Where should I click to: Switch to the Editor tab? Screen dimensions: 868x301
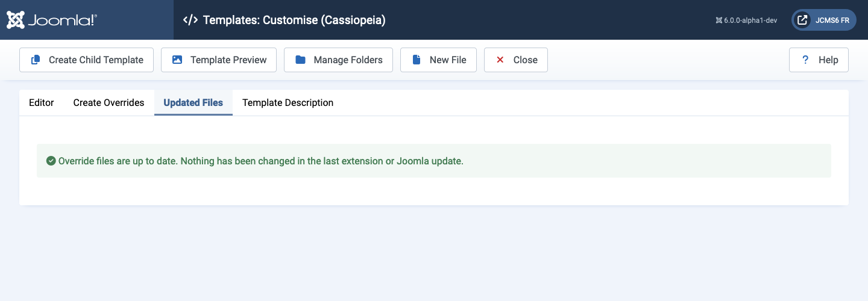point(42,103)
